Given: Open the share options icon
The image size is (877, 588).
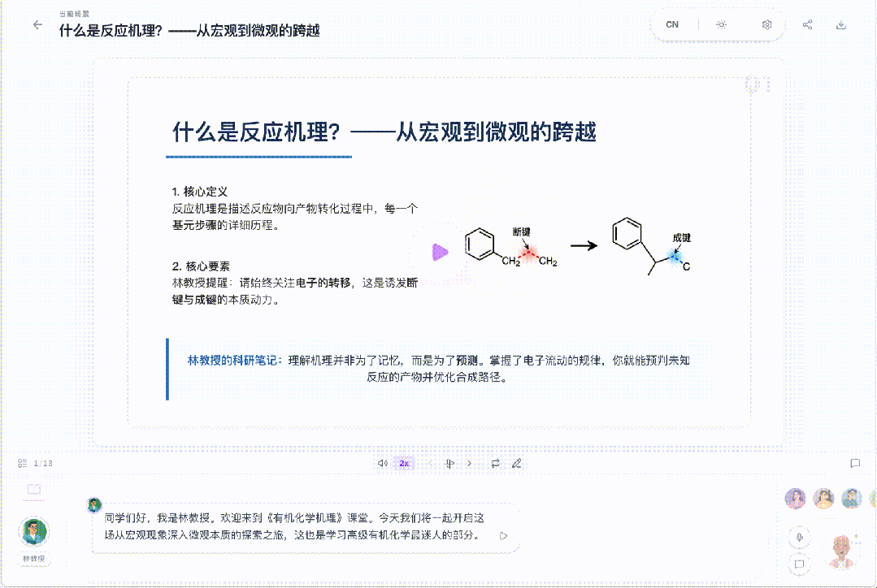Looking at the screenshot, I should (x=807, y=24).
